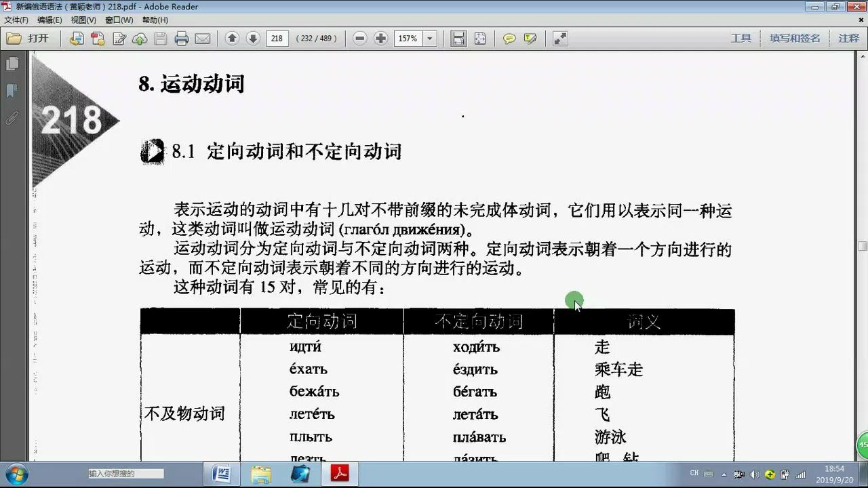This screenshot has height=488, width=868.
Task: Open the 文件(F) menu
Action: pyautogui.click(x=16, y=20)
